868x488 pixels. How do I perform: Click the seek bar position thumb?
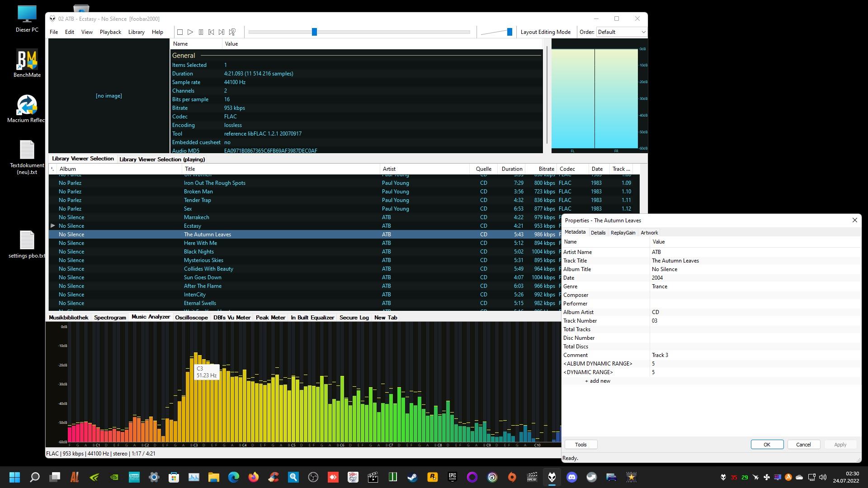coord(314,32)
